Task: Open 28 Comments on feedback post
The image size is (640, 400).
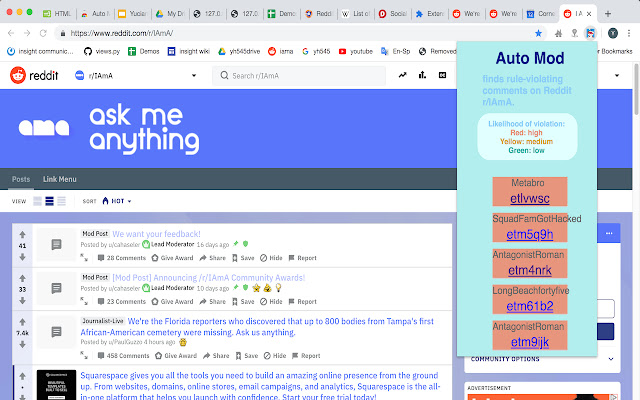Action: coord(122,258)
